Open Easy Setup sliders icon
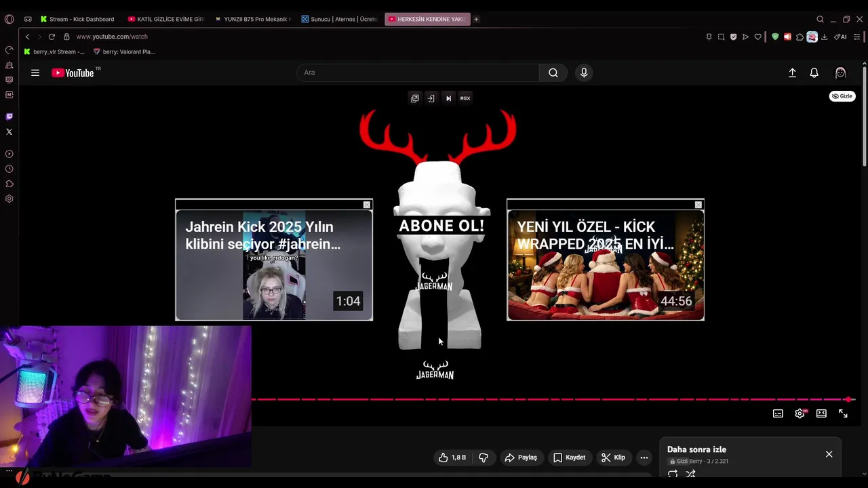The width and height of the screenshot is (868, 488). point(857,37)
